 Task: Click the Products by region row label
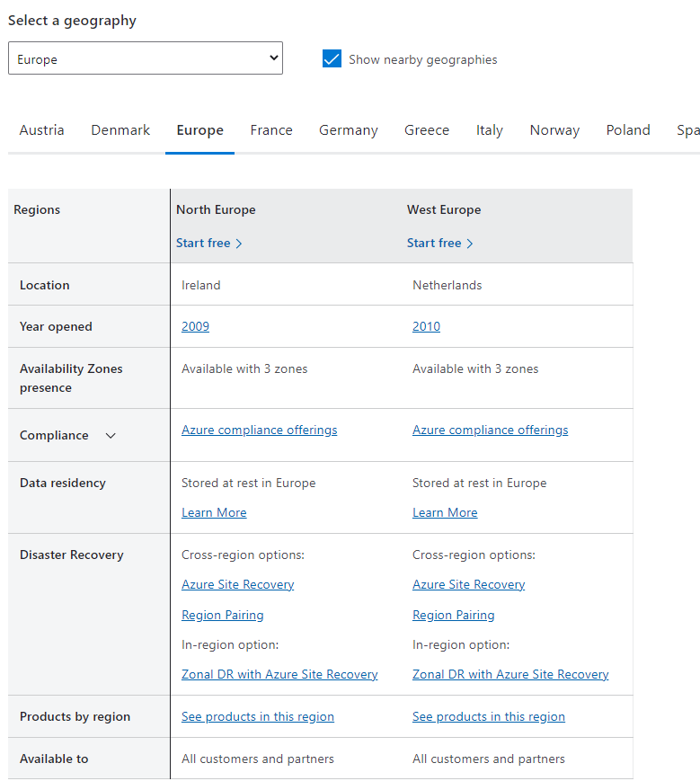click(x=75, y=717)
